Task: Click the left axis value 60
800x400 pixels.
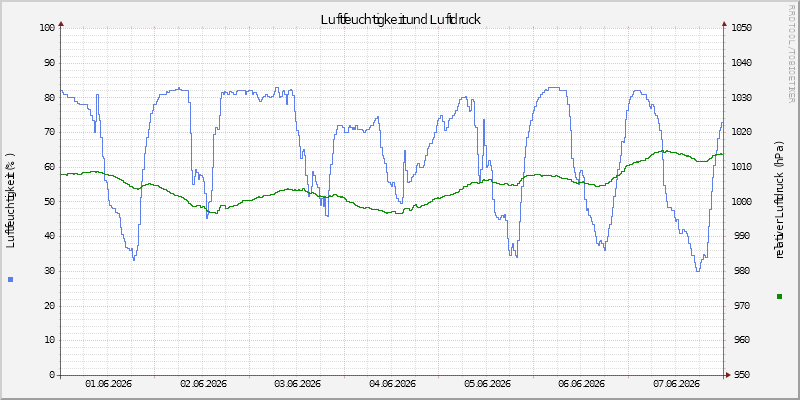Action: pyautogui.click(x=49, y=167)
